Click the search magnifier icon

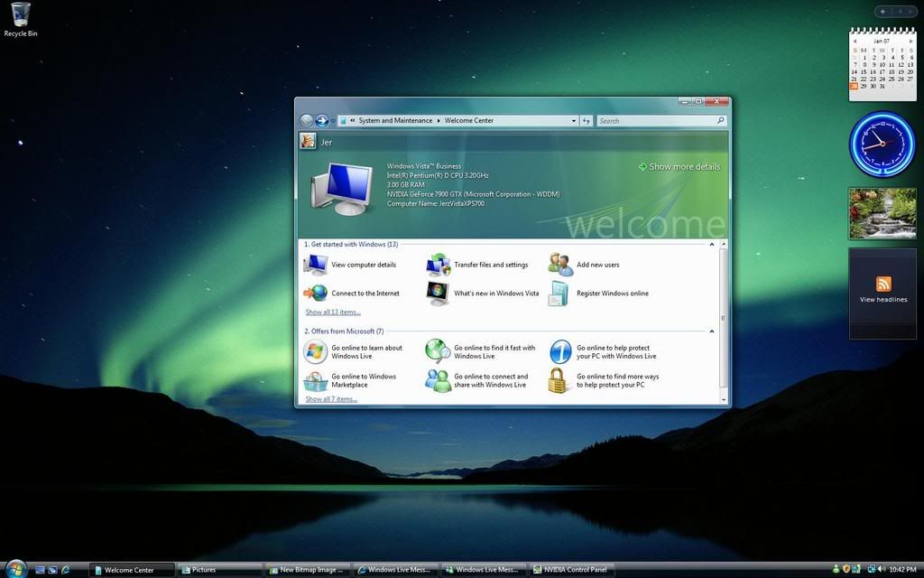pos(720,120)
